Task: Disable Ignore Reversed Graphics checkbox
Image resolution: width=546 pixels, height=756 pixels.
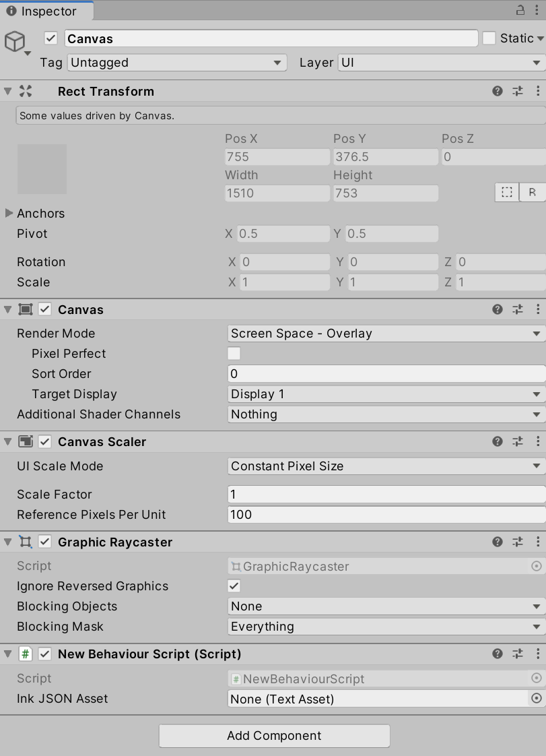Action: point(234,586)
